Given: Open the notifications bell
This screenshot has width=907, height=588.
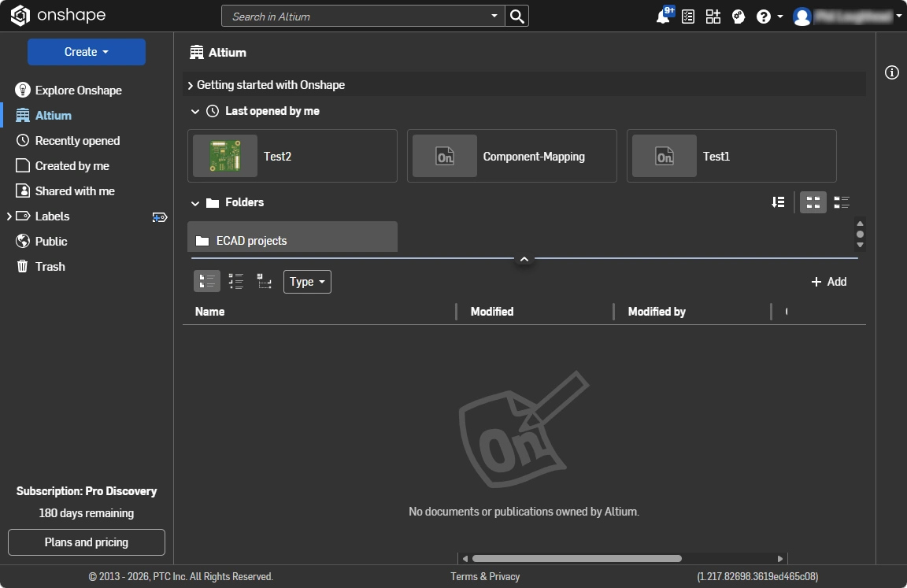Looking at the screenshot, I should coord(663,17).
